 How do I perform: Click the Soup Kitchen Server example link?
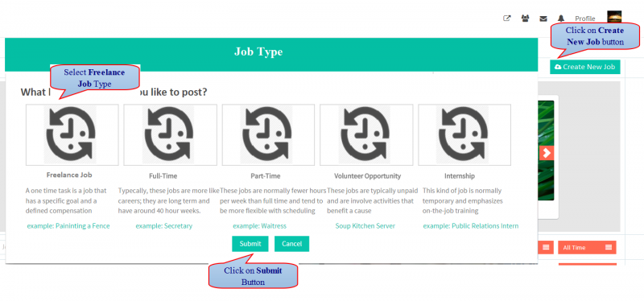pyautogui.click(x=365, y=226)
